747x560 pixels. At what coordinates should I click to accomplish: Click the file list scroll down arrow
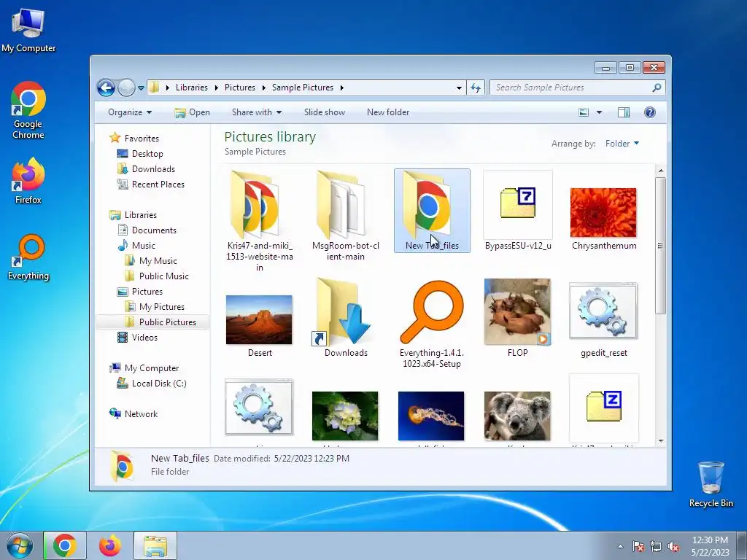pos(661,441)
